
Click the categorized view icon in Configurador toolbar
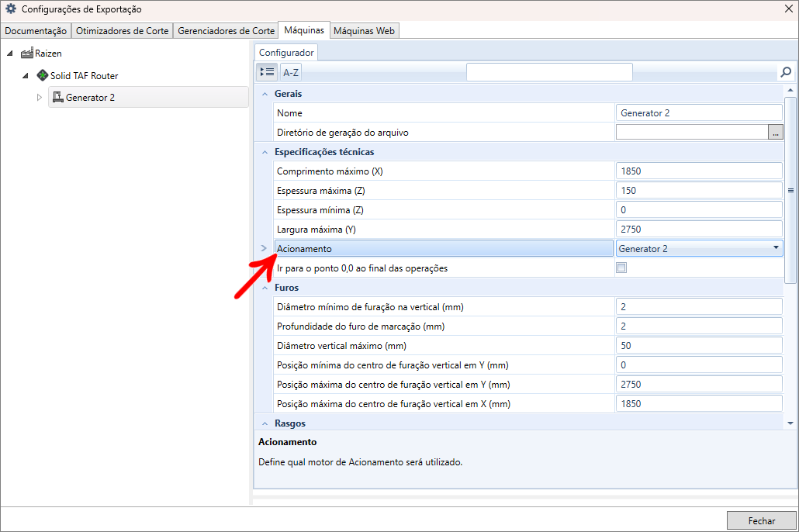click(x=267, y=72)
